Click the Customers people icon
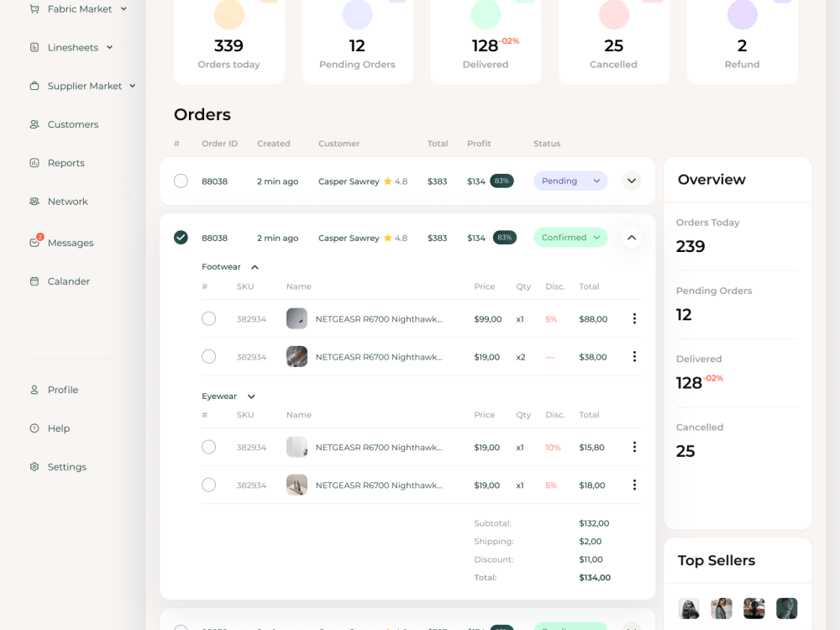Screen dimensions: 840x630 point(34,125)
